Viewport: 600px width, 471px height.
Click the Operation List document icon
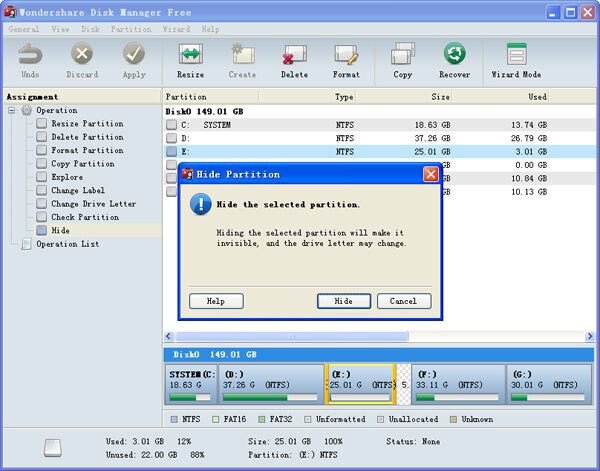[x=26, y=244]
